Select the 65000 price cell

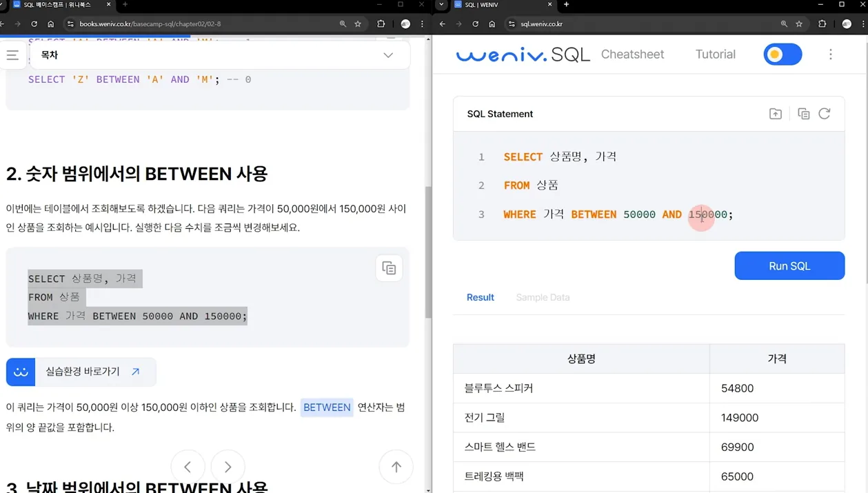click(777, 476)
